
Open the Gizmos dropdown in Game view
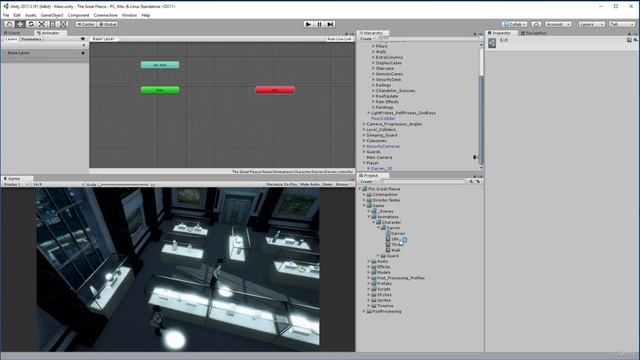click(x=344, y=184)
